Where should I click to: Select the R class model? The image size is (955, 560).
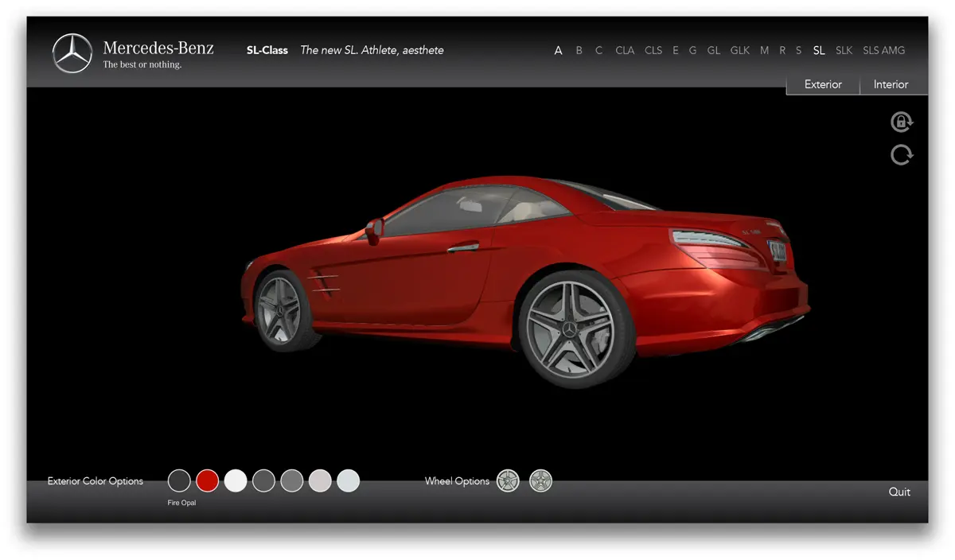click(782, 50)
